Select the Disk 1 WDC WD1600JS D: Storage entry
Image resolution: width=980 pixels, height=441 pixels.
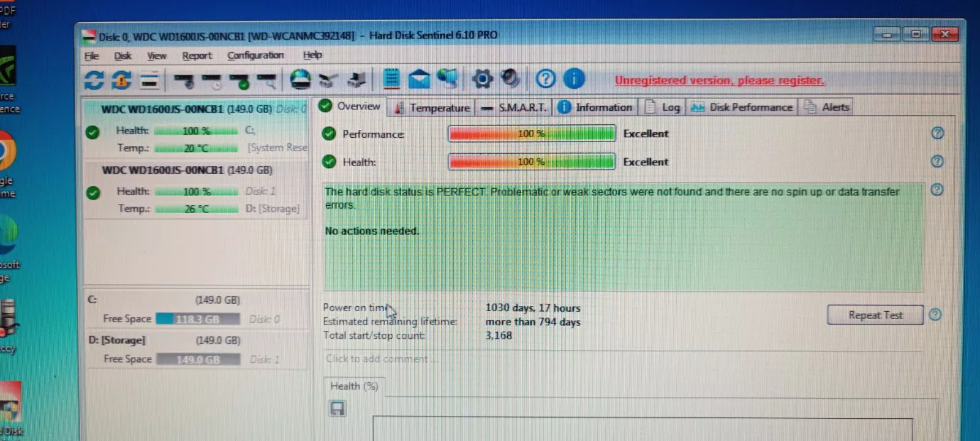pyautogui.click(x=196, y=189)
